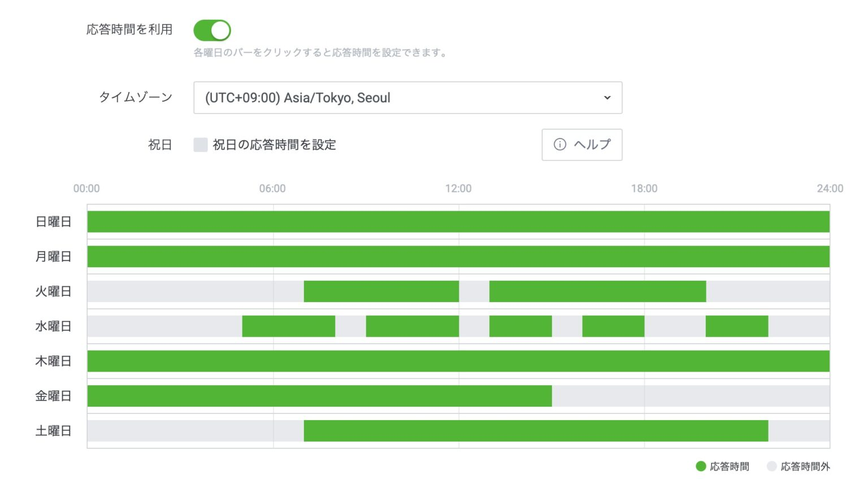Click the ヘルプ button
The height and width of the screenshot is (497, 868).
[x=581, y=145]
